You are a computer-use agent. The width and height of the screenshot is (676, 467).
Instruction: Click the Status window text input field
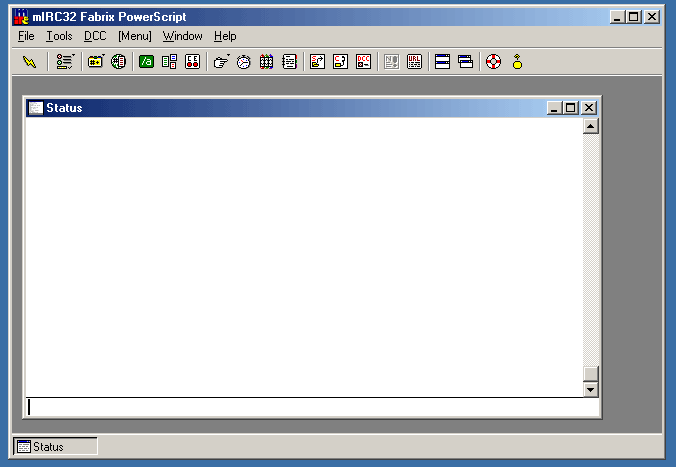(300, 407)
